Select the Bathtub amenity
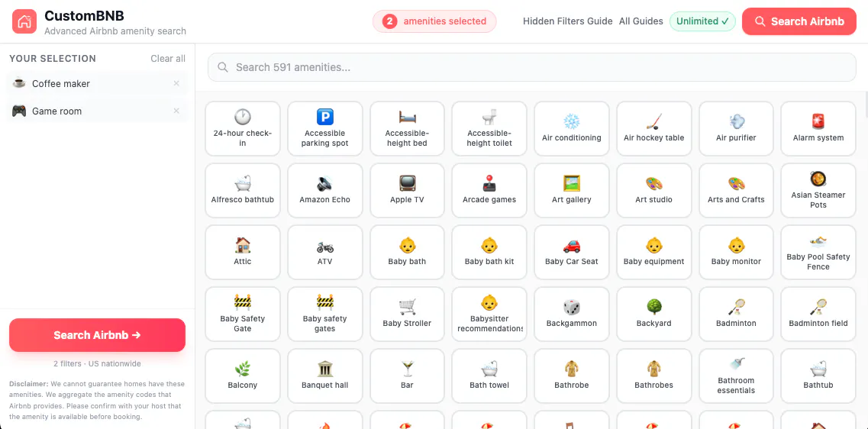Viewport: 868px width, 429px height. tap(818, 376)
